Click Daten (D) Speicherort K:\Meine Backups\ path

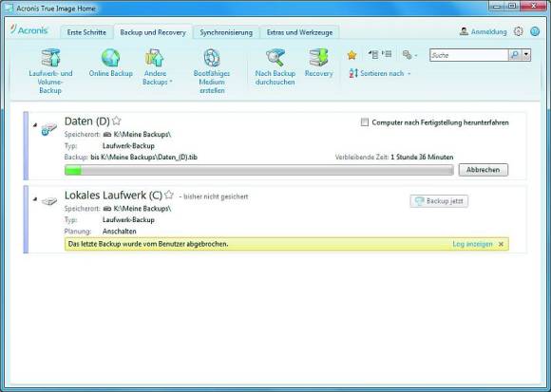[x=142, y=135]
